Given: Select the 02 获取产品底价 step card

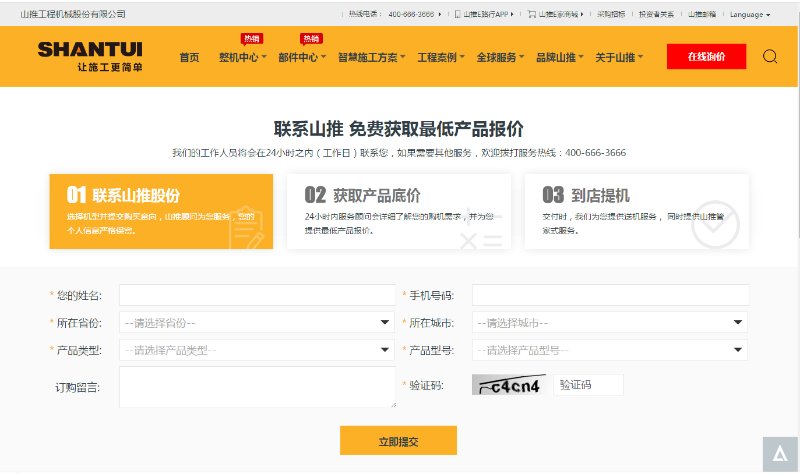Looking at the screenshot, I should tap(399, 211).
